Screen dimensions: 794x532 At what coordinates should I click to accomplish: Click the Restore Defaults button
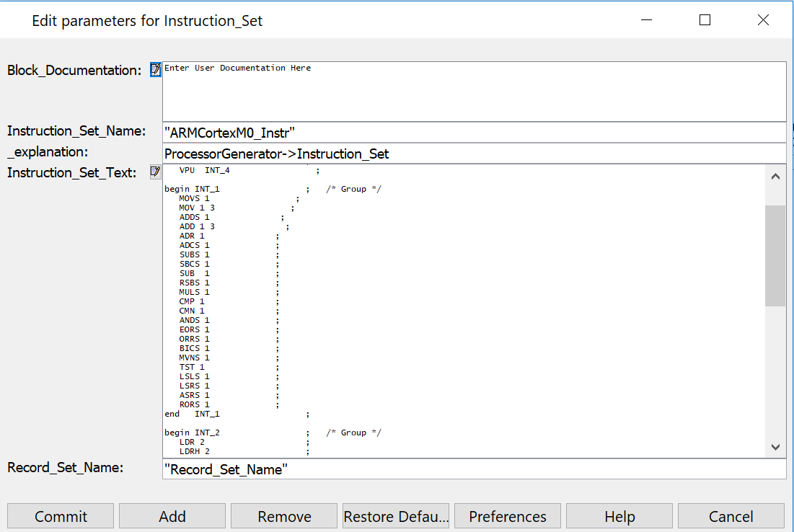coord(396,516)
